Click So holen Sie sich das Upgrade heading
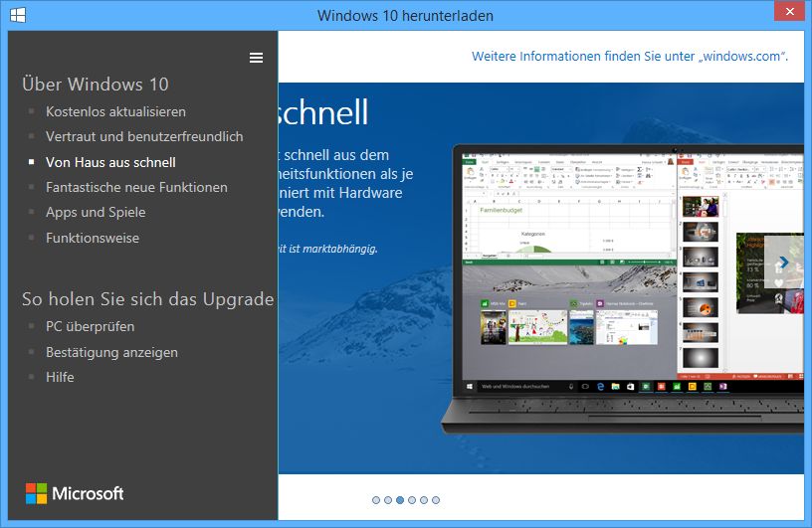The image size is (812, 528). (147, 299)
